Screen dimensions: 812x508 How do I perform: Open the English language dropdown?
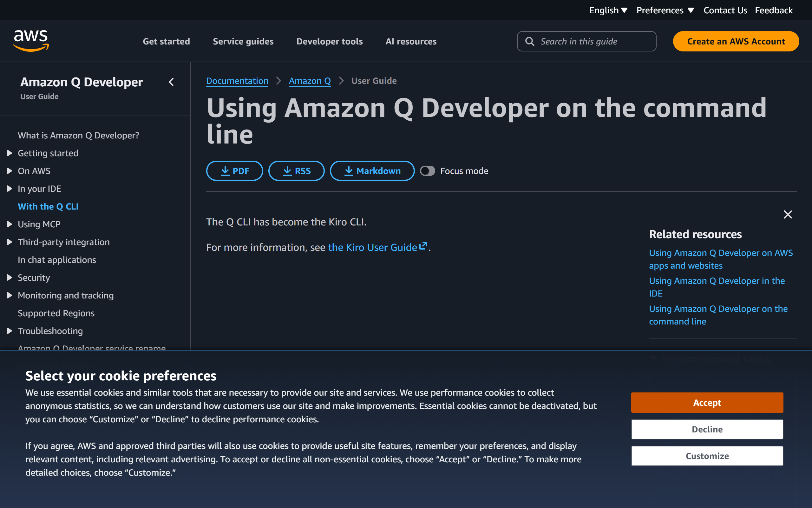click(608, 10)
